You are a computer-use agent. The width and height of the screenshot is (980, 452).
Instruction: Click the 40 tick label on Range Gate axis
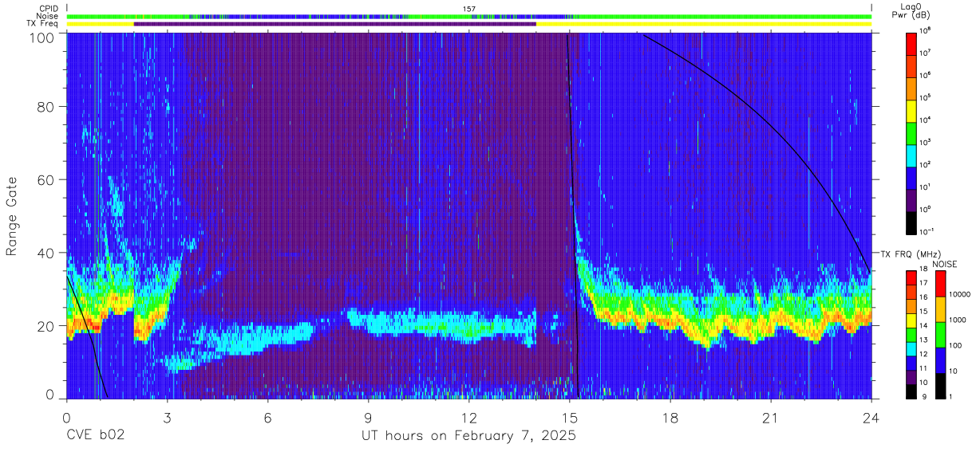coord(47,254)
